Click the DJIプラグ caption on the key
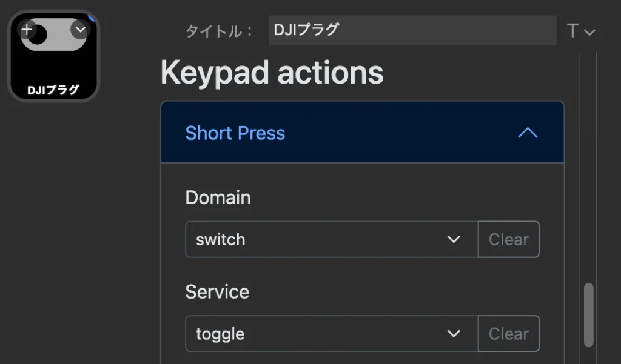 (53, 90)
